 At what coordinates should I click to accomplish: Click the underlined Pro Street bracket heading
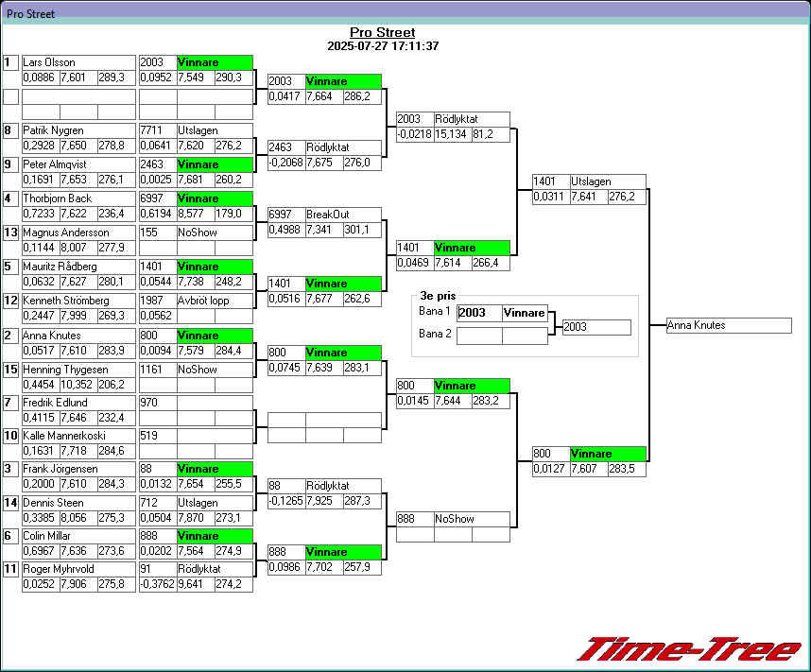coord(382,32)
